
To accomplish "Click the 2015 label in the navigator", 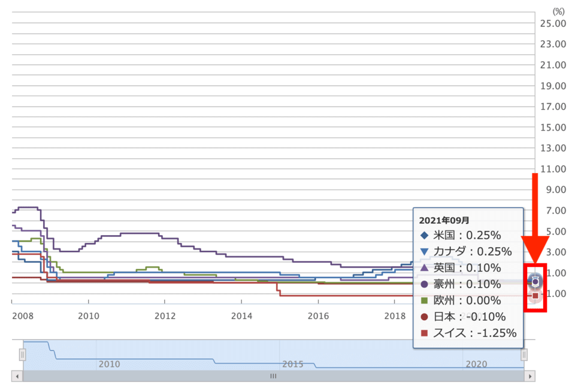I will pos(293,364).
